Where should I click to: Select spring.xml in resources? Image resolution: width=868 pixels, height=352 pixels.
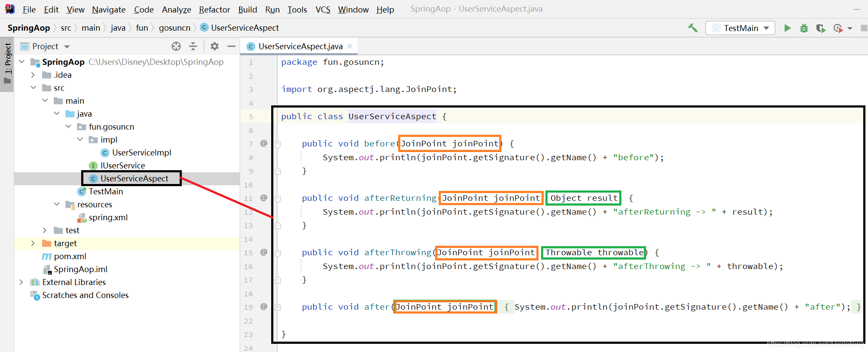click(x=102, y=217)
